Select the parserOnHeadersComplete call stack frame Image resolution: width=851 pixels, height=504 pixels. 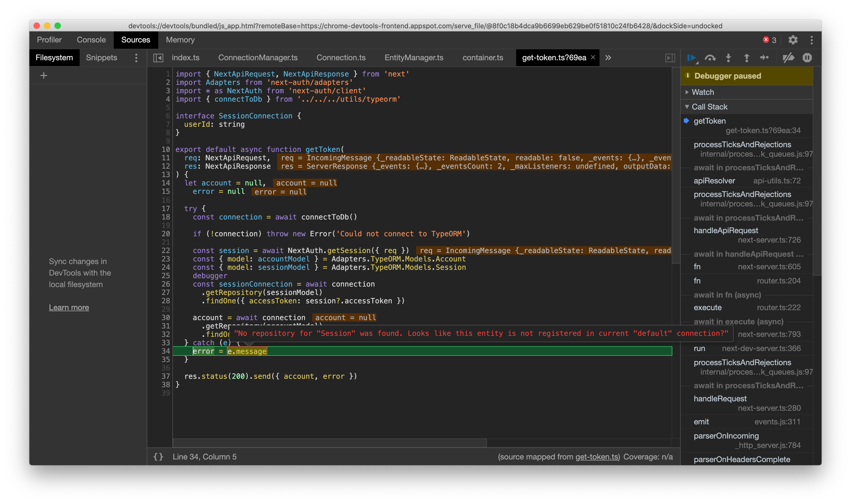tap(747, 459)
